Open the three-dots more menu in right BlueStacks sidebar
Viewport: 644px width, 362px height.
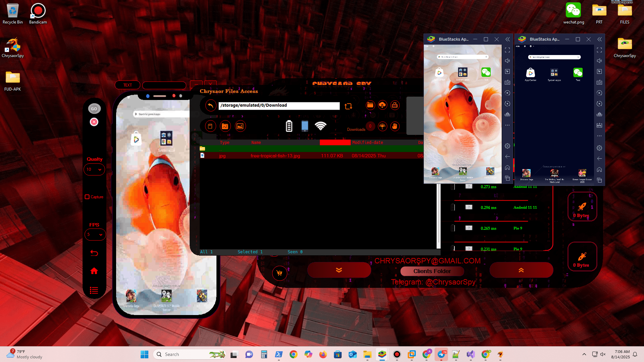click(599, 136)
